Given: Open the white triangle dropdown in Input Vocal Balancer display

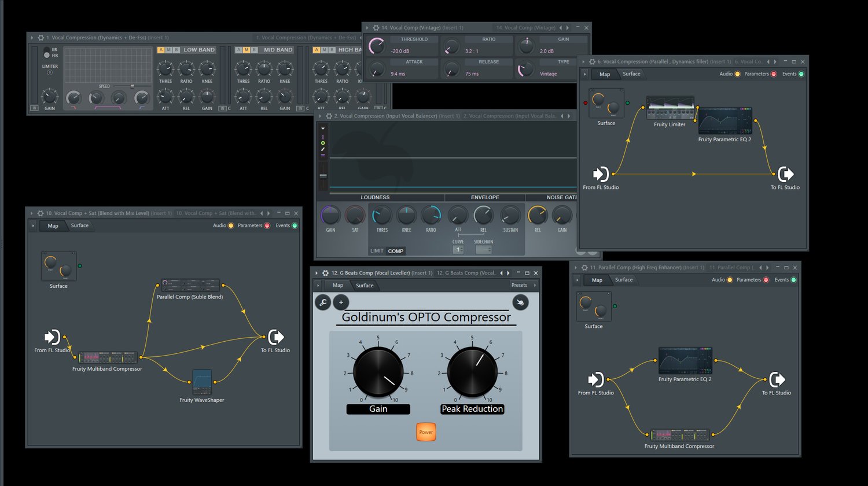Looking at the screenshot, I should coord(323,129).
